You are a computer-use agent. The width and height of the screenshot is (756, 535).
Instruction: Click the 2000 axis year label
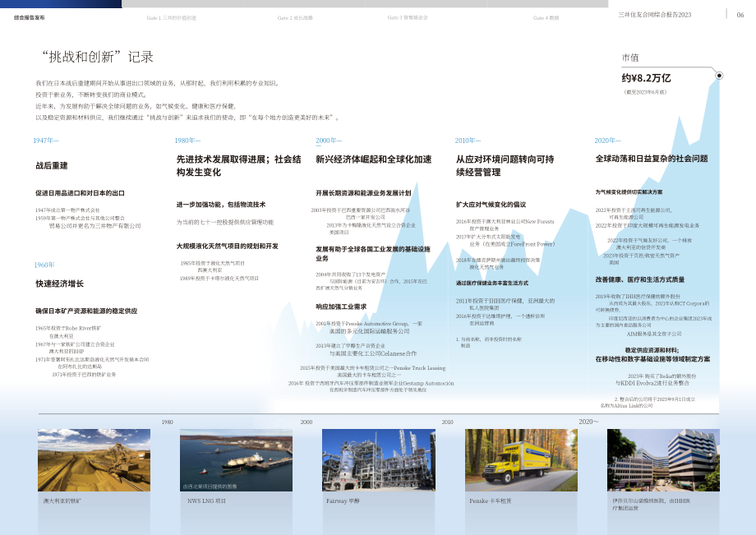(307, 422)
